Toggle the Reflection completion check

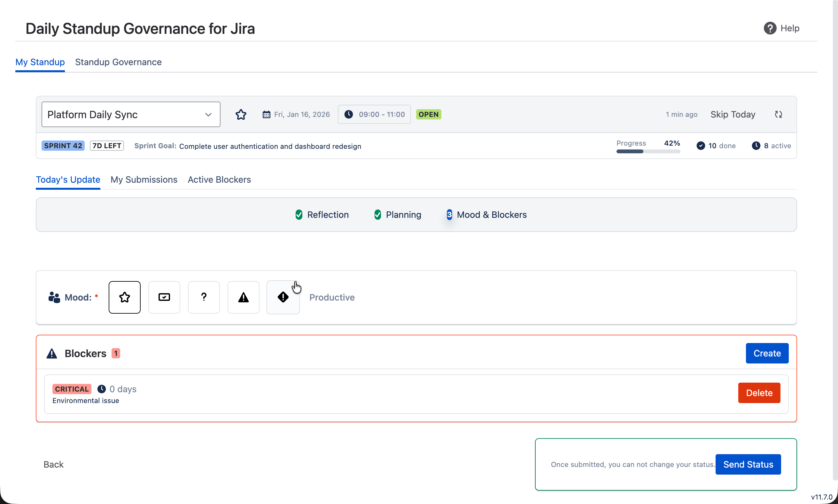coord(299,214)
